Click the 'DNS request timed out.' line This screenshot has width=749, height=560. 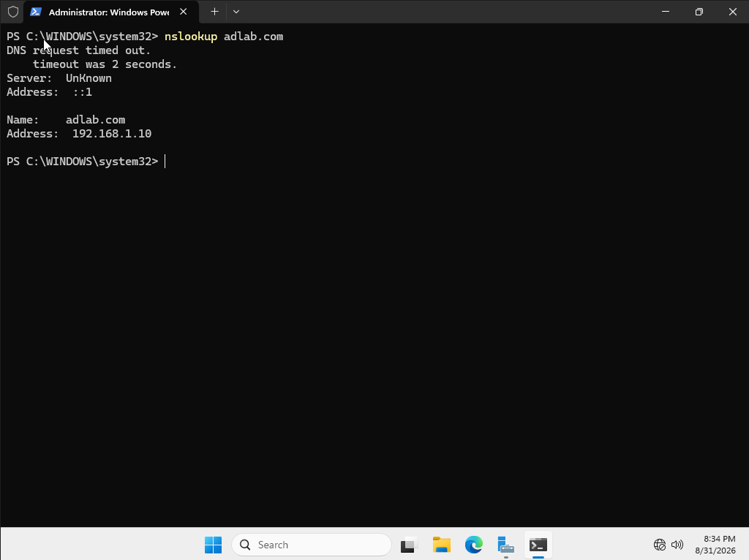pos(79,50)
